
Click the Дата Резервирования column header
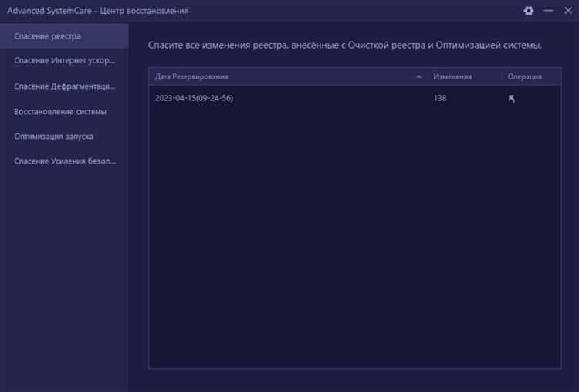[191, 76]
